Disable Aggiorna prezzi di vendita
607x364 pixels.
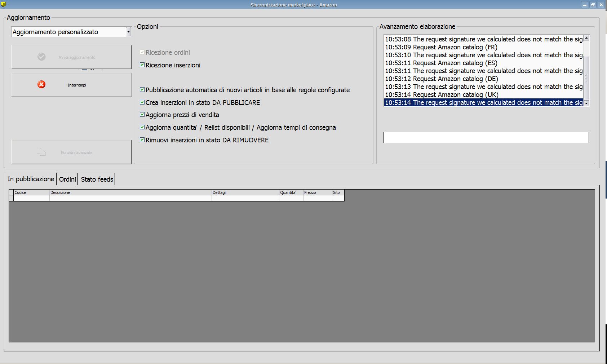(142, 115)
